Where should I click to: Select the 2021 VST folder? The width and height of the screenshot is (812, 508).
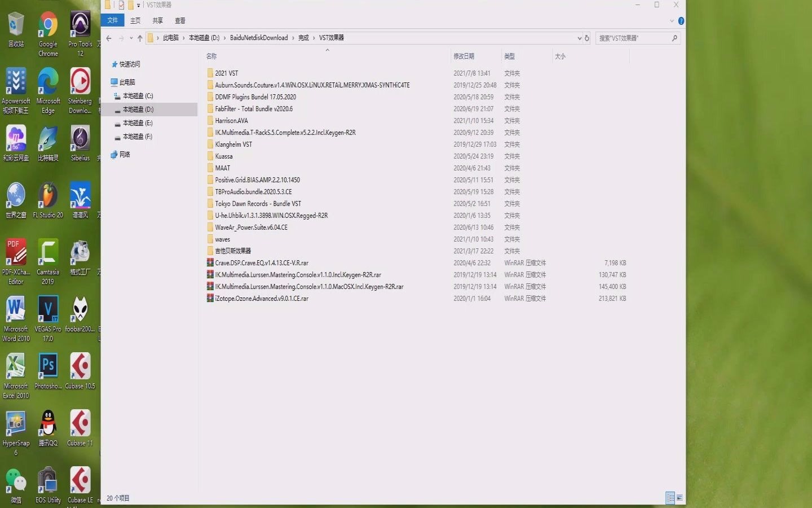pyautogui.click(x=226, y=73)
